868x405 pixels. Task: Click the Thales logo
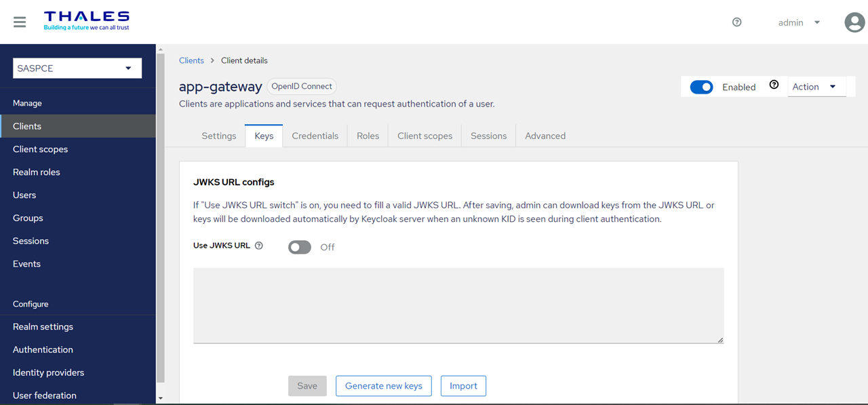[x=86, y=20]
